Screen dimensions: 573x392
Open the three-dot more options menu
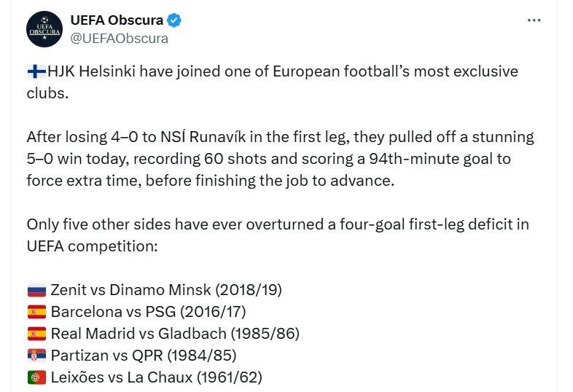point(534,20)
